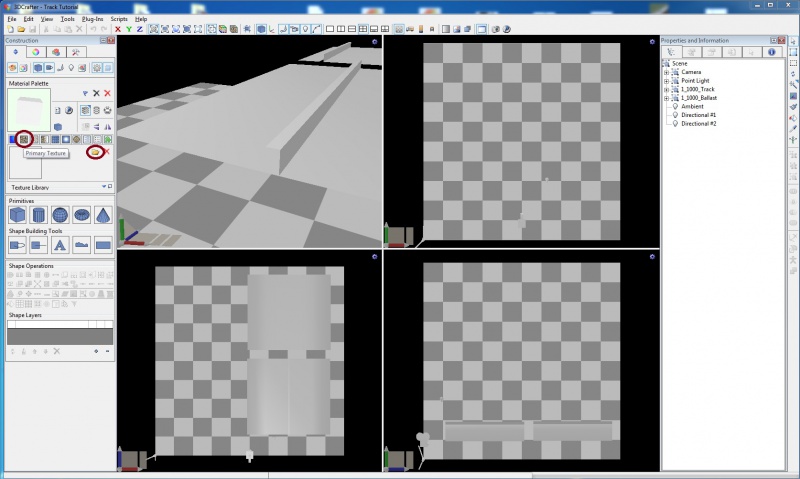Select the four-viewport grid layout icon
This screenshot has width=800, height=479.
(363, 29)
